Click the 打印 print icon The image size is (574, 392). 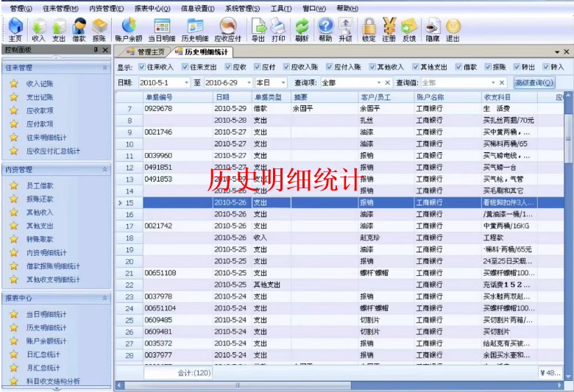point(278,29)
